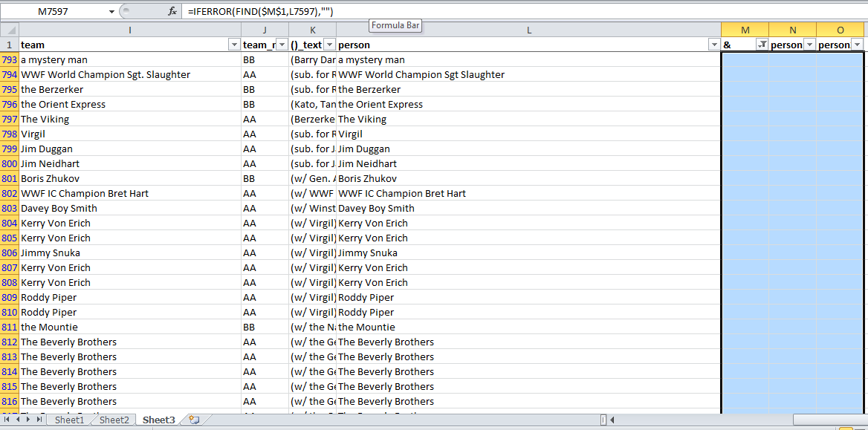Click person cell 'Davey Boy Smith' in column L

[528, 209]
